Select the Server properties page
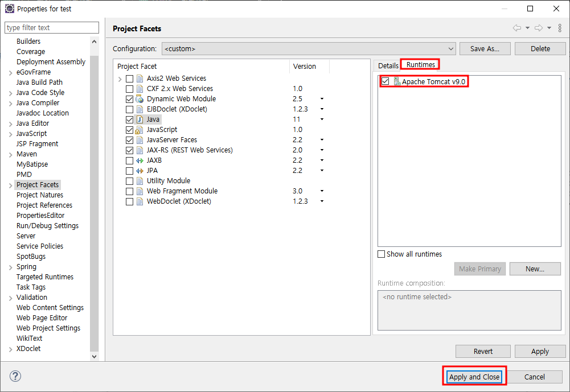 coord(26,236)
